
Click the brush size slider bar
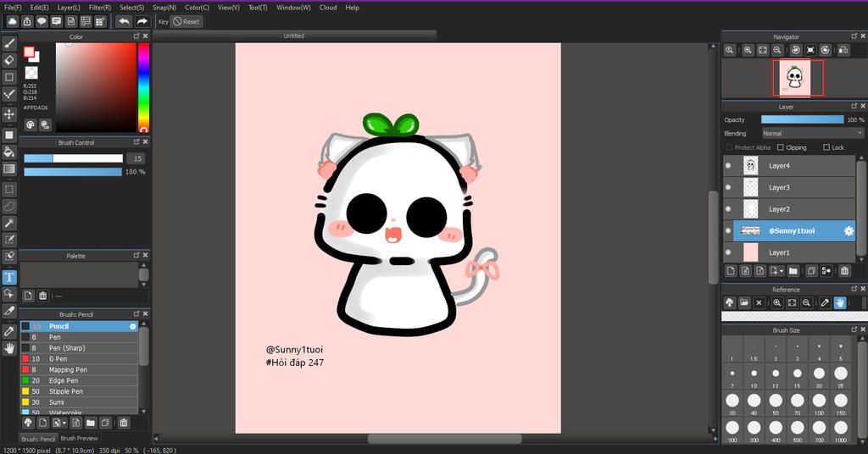click(73, 158)
